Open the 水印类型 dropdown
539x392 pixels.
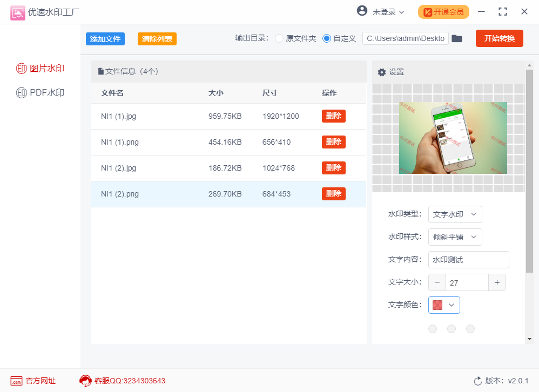pos(455,214)
